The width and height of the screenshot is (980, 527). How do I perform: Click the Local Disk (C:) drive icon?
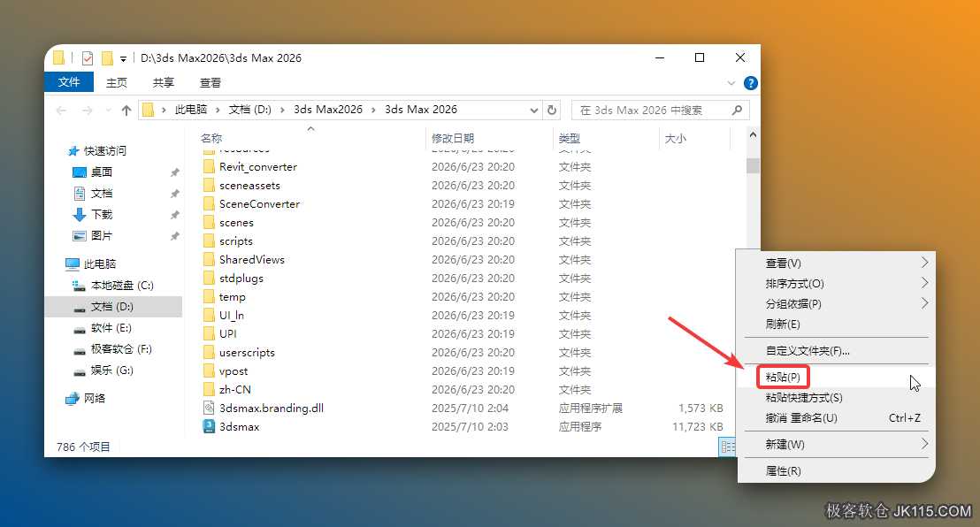pyautogui.click(x=80, y=286)
